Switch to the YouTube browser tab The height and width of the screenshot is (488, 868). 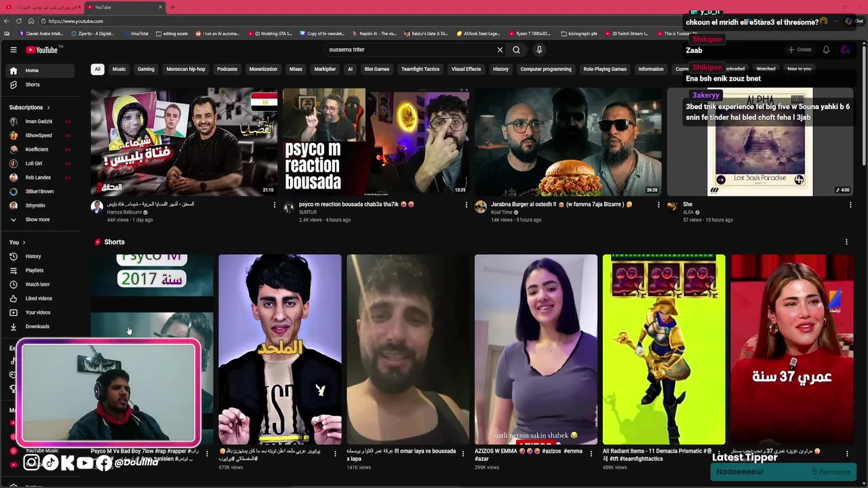(x=123, y=7)
